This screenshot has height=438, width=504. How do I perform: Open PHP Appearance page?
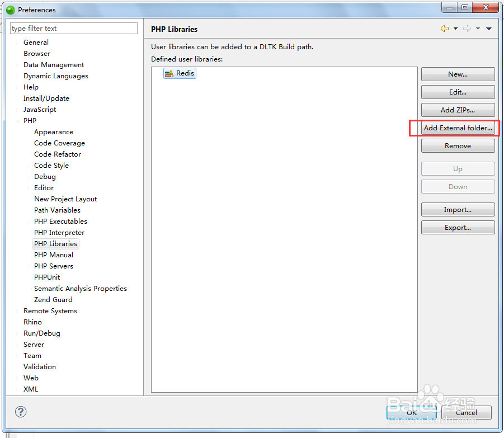click(x=54, y=132)
